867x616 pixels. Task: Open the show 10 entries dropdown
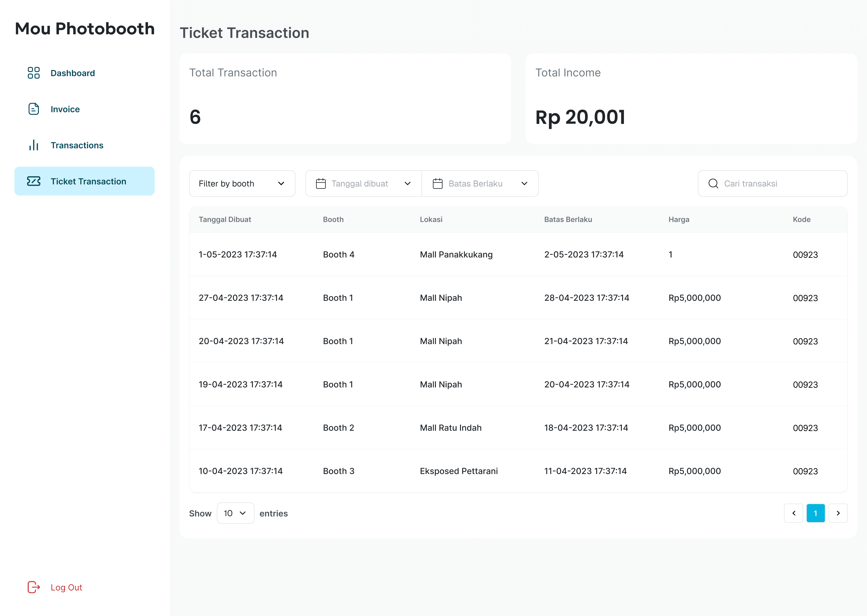[235, 513]
